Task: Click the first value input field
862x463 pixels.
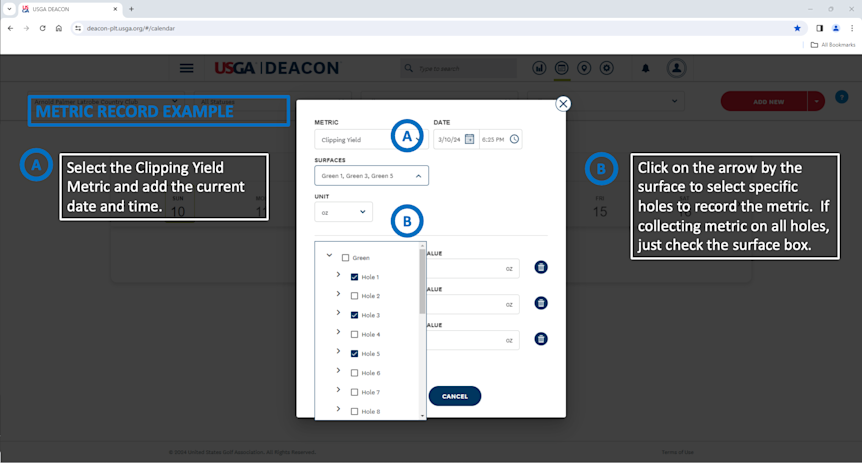Action: (x=473, y=268)
